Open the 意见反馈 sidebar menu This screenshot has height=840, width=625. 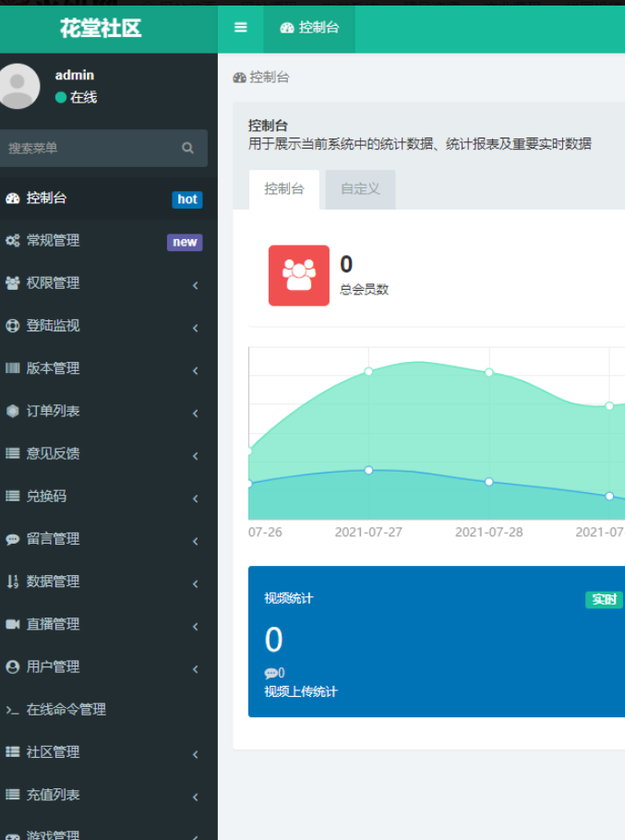tap(53, 453)
